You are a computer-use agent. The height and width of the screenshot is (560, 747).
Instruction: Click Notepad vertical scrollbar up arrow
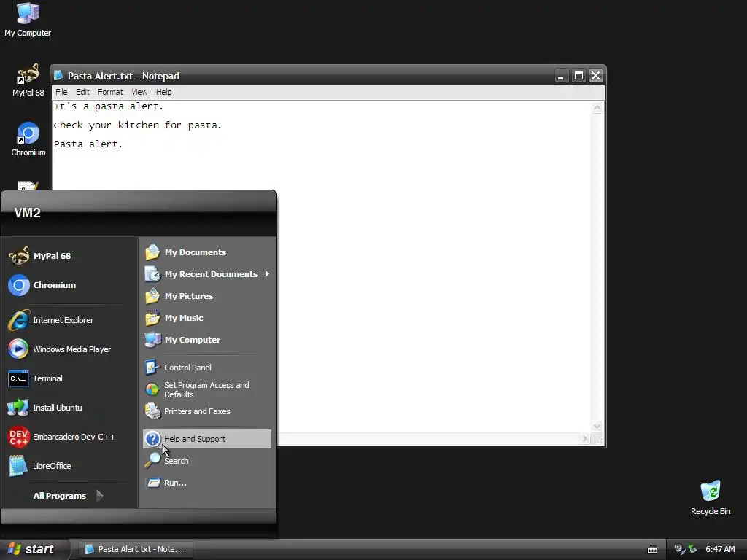[x=597, y=108]
